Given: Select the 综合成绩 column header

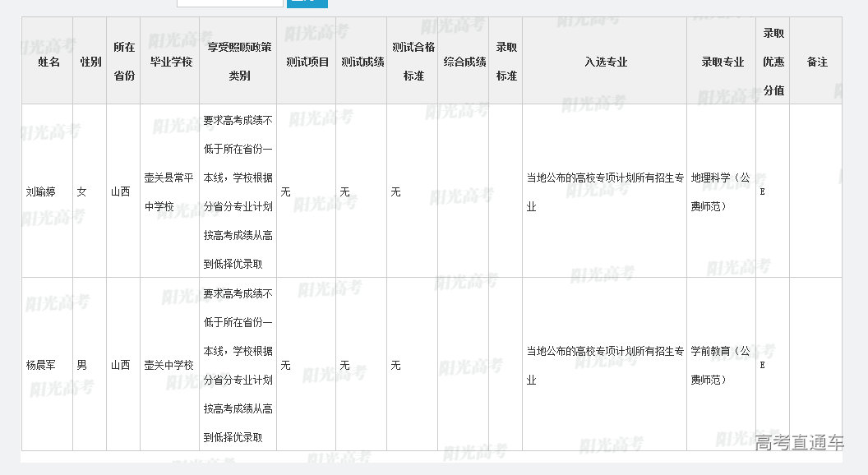Looking at the screenshot, I should tap(464, 62).
